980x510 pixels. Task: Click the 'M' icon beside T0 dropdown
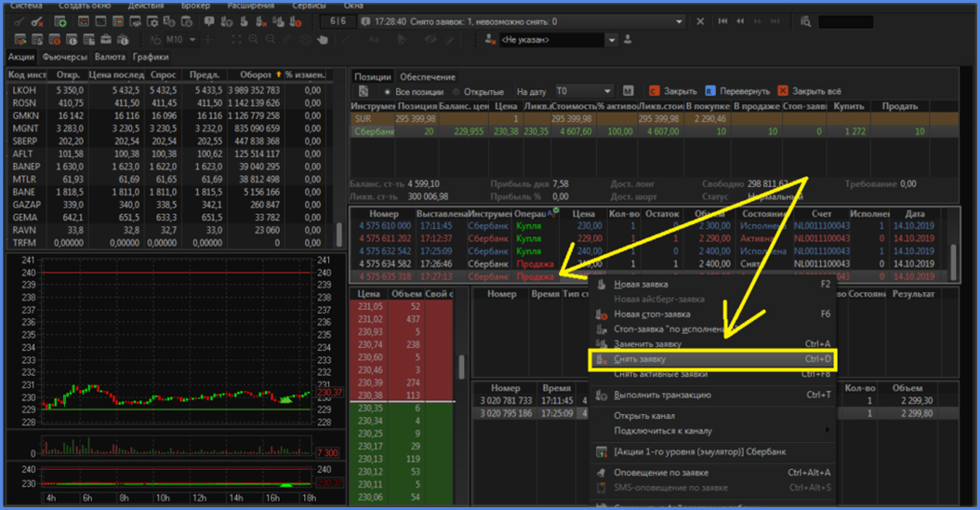[x=628, y=91]
